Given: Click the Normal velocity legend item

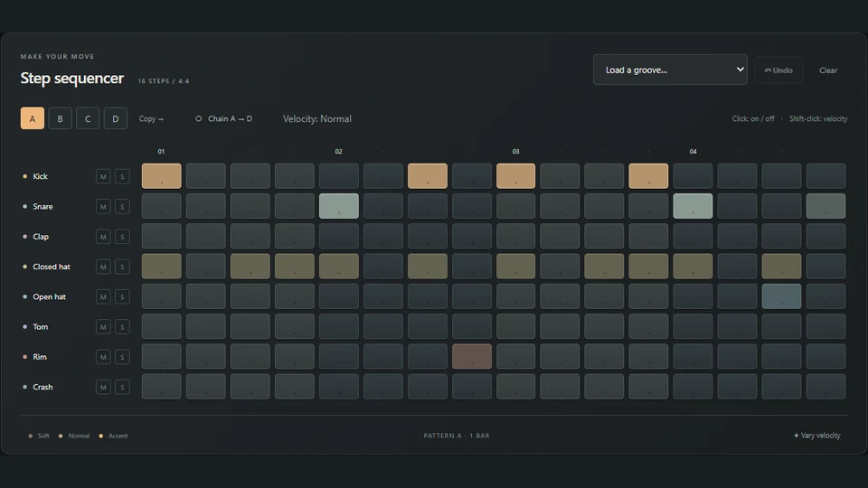Looking at the screenshot, I should pos(74,436).
